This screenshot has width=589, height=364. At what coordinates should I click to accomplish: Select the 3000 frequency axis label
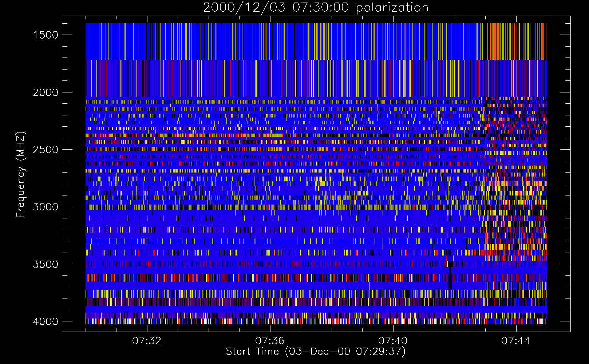pos(46,207)
